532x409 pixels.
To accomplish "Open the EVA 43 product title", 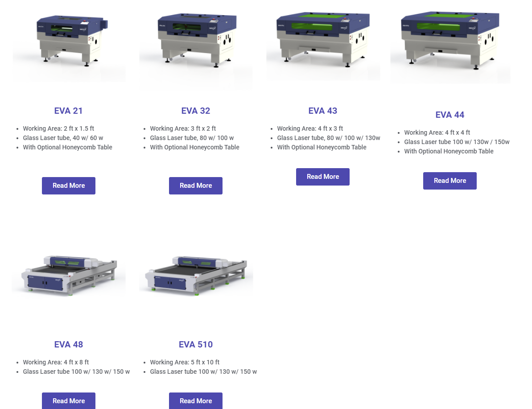I will point(323,111).
